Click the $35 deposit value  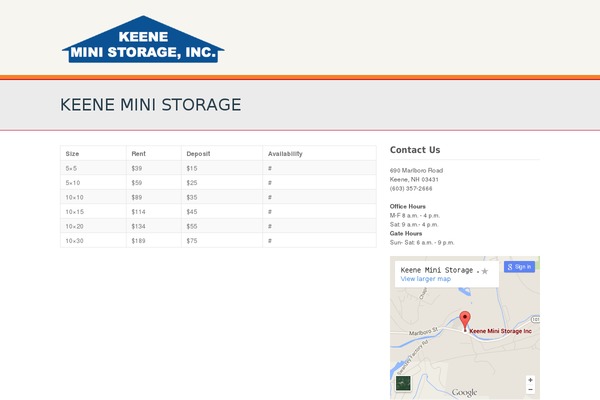click(x=192, y=198)
